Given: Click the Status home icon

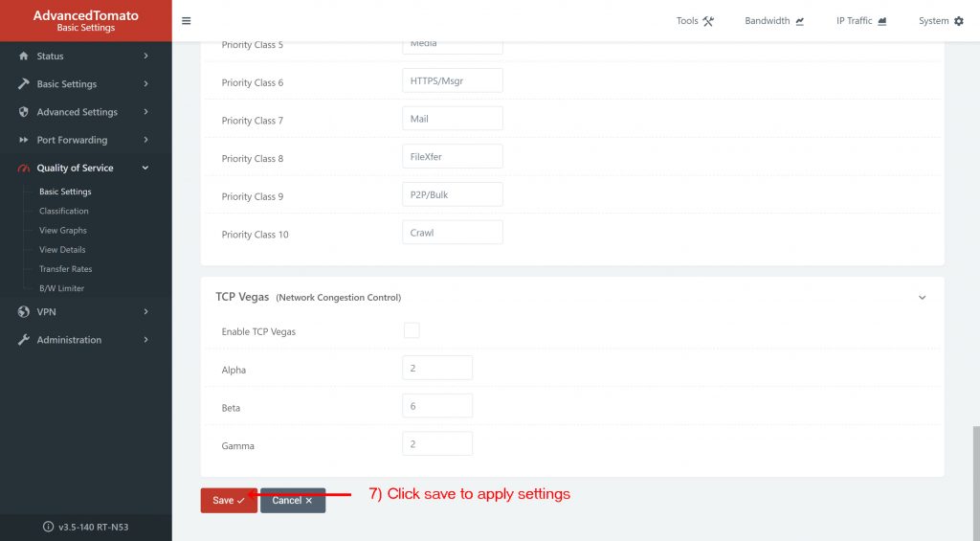Looking at the screenshot, I should pos(24,56).
